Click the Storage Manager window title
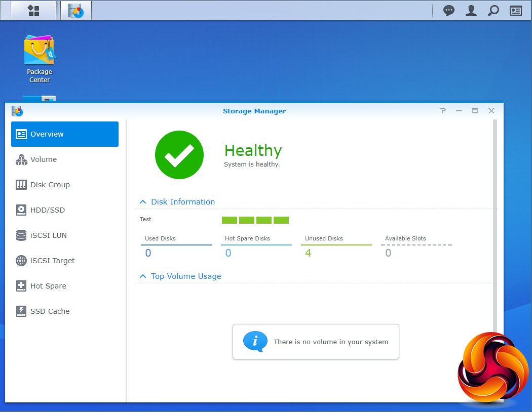 point(254,111)
